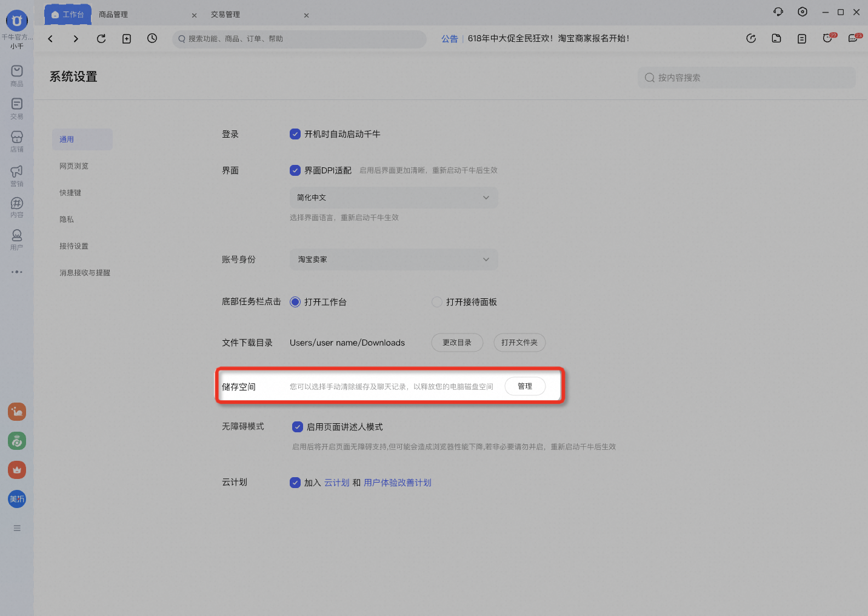Open the history clock icon
This screenshot has height=616, width=868.
152,38
